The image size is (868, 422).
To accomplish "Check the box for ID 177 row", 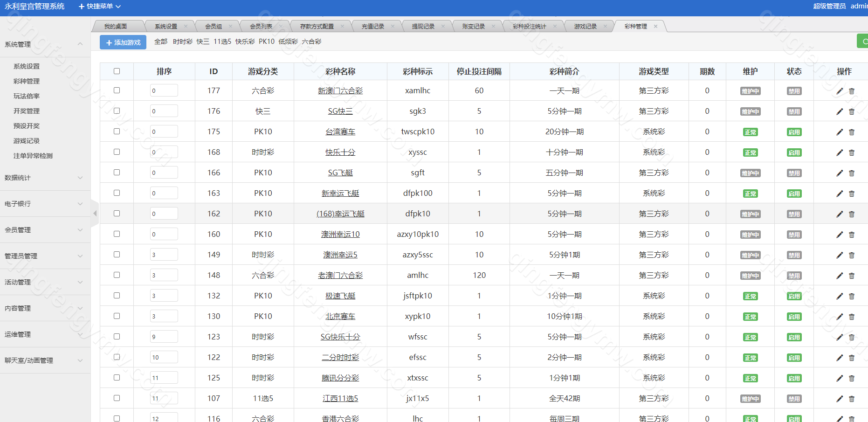I will 117,90.
